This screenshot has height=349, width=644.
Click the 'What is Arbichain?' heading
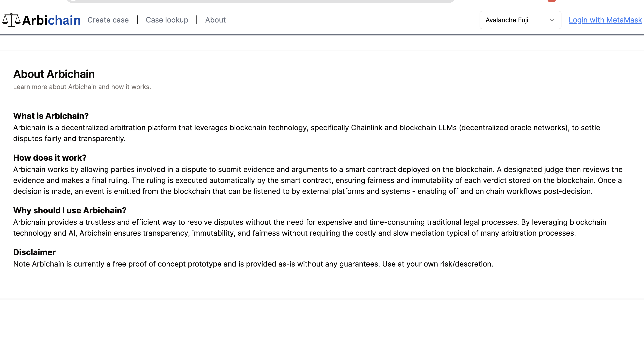coord(51,116)
